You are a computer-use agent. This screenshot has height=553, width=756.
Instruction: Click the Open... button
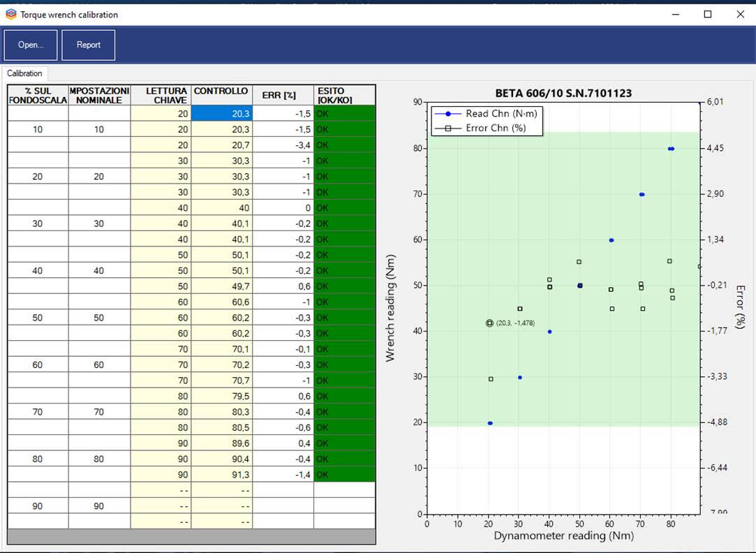coord(31,45)
